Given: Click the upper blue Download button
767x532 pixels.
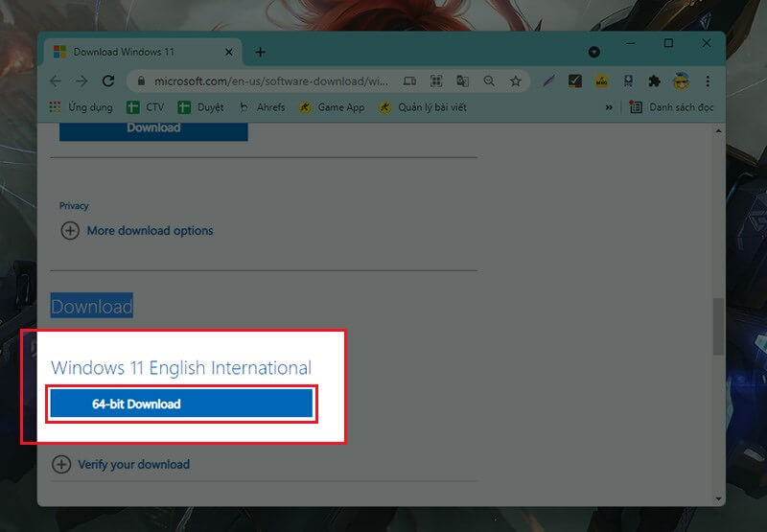Looking at the screenshot, I should (153, 128).
